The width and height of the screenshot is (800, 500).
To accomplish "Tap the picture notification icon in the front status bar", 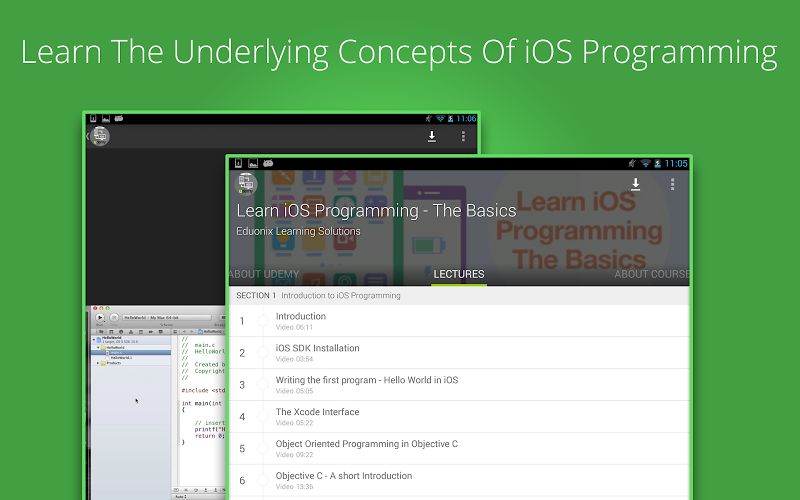I will click(x=253, y=163).
